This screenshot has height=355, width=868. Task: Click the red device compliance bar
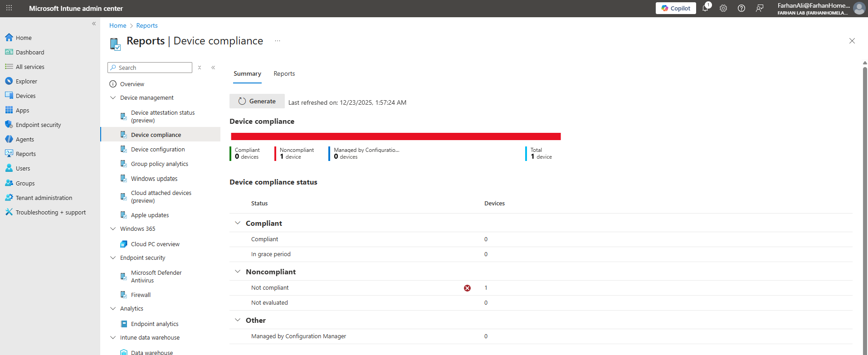point(395,136)
